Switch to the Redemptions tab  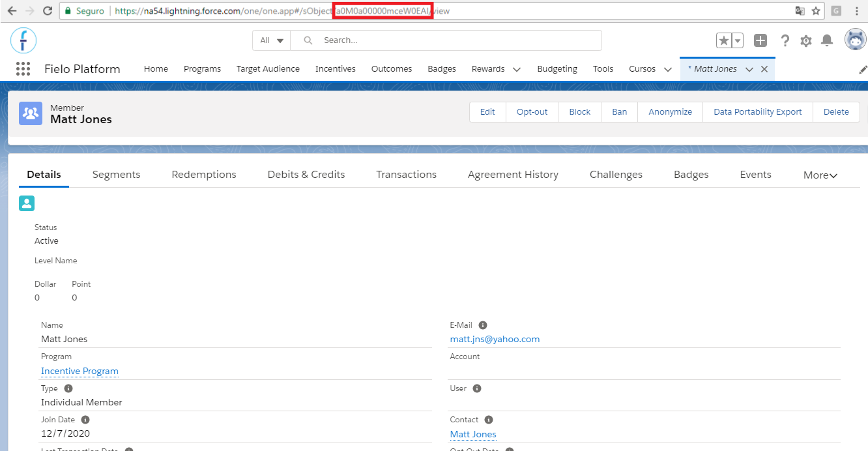(204, 175)
